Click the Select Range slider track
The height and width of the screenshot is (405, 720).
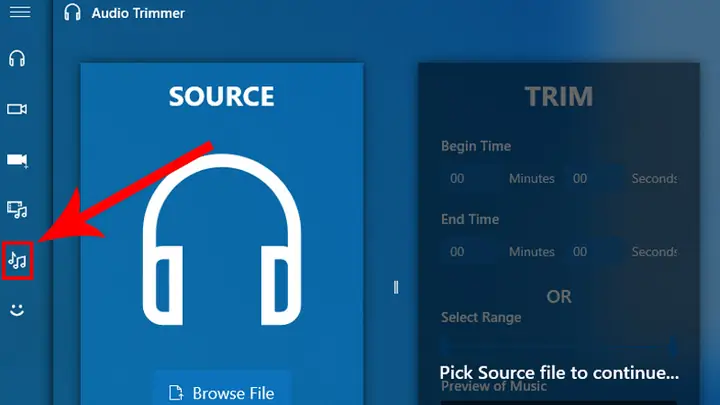point(558,347)
